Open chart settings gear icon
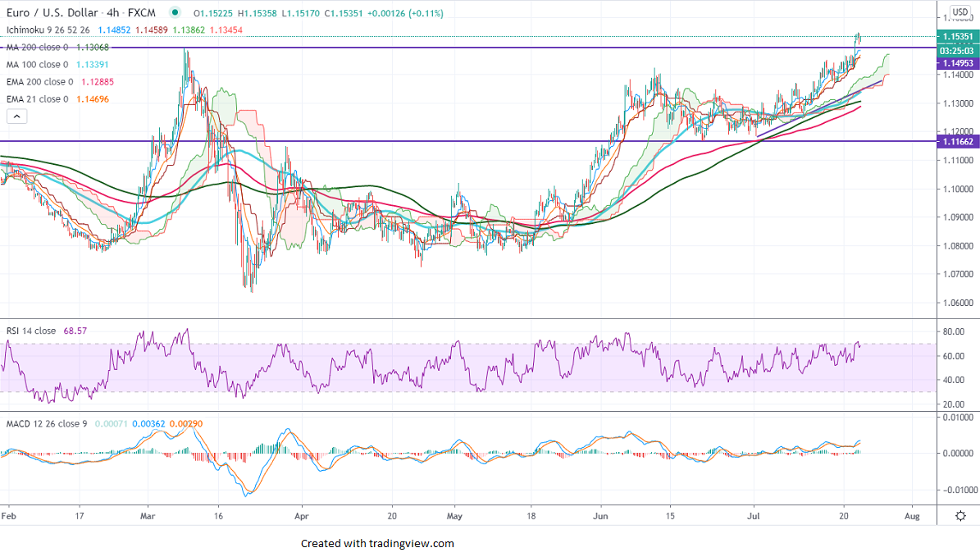Screen dimensions: 980x557 (x=960, y=515)
